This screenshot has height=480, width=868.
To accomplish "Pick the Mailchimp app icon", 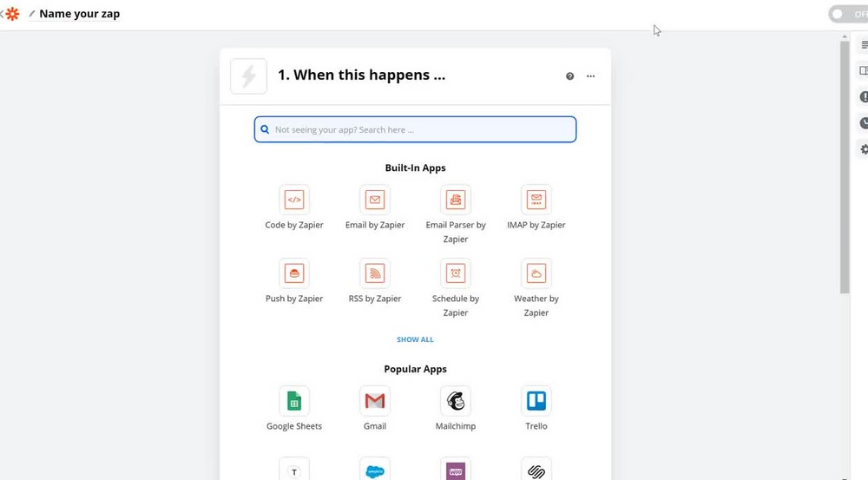I will pos(456,400).
